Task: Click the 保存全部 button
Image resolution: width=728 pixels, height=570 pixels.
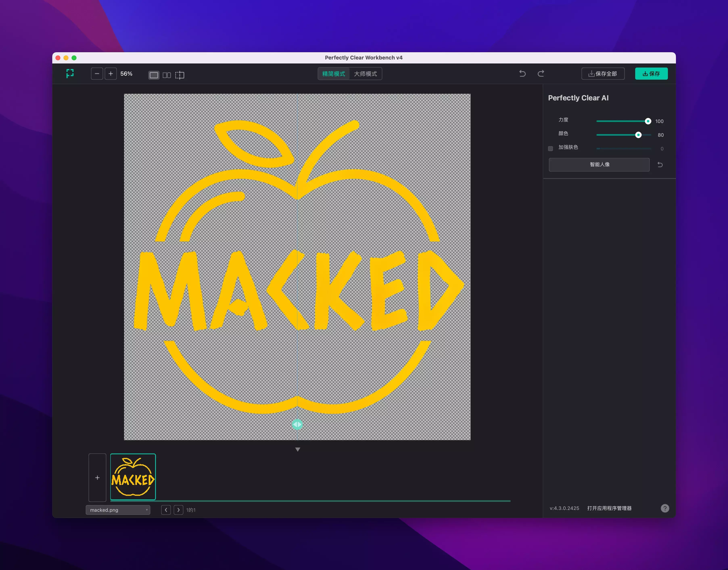Action: coord(603,74)
